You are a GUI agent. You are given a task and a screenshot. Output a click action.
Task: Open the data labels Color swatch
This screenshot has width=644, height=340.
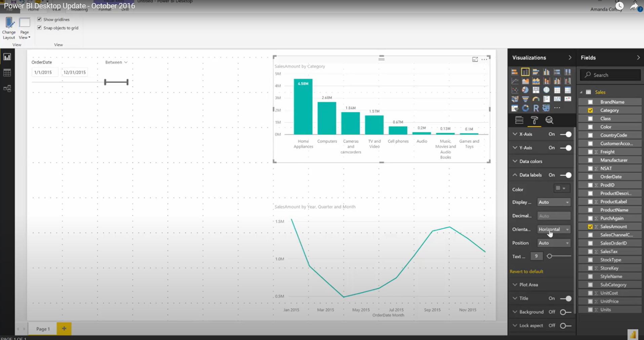click(x=561, y=188)
